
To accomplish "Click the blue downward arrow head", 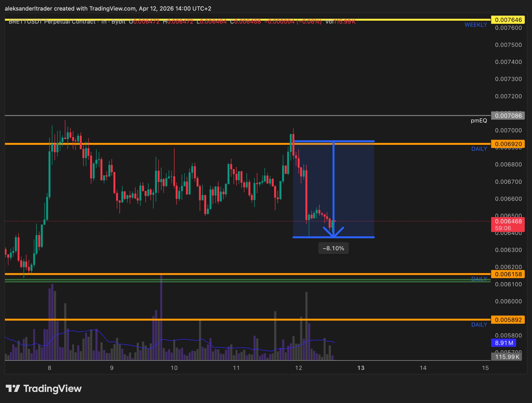I will click(333, 232).
